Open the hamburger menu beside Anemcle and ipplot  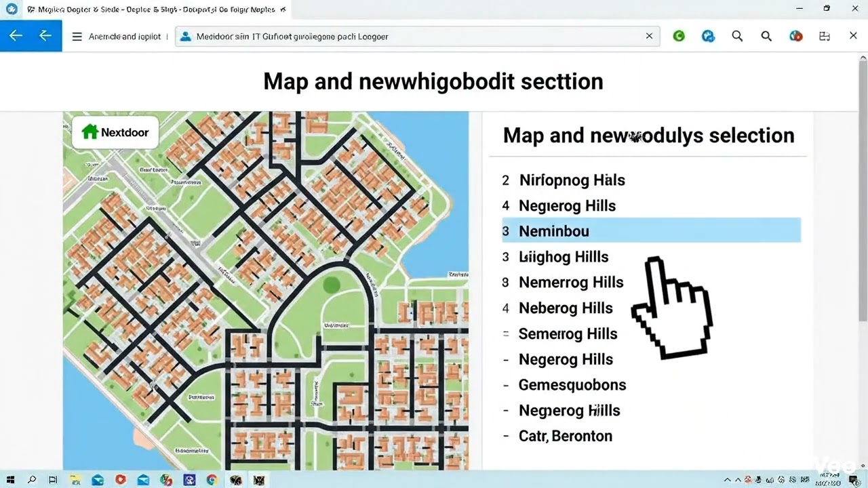pyautogui.click(x=77, y=37)
